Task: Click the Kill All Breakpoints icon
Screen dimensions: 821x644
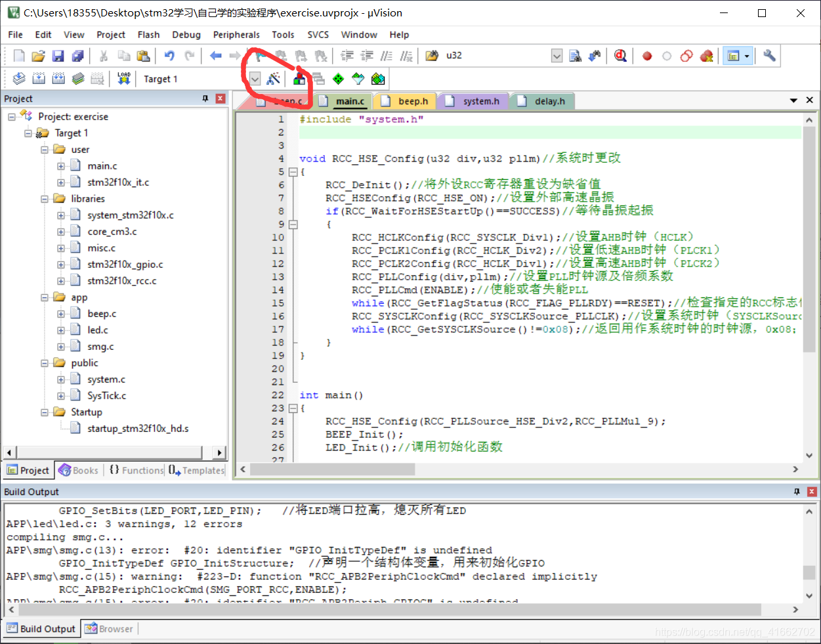Action: (706, 56)
